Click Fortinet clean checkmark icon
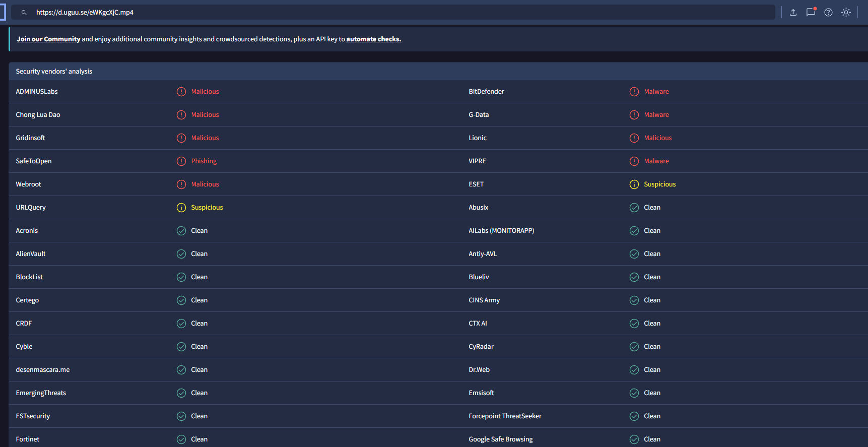 click(x=181, y=439)
